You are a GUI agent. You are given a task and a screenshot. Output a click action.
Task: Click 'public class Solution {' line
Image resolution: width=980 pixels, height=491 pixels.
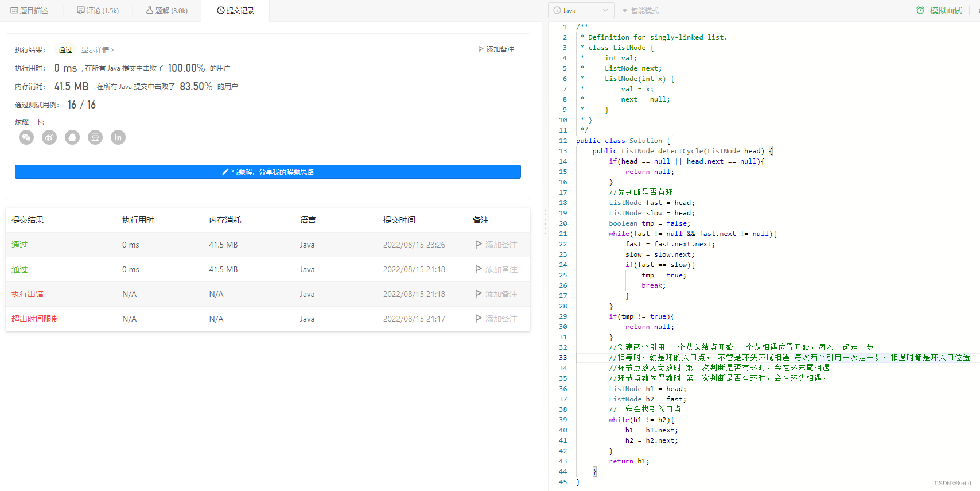[x=623, y=141]
